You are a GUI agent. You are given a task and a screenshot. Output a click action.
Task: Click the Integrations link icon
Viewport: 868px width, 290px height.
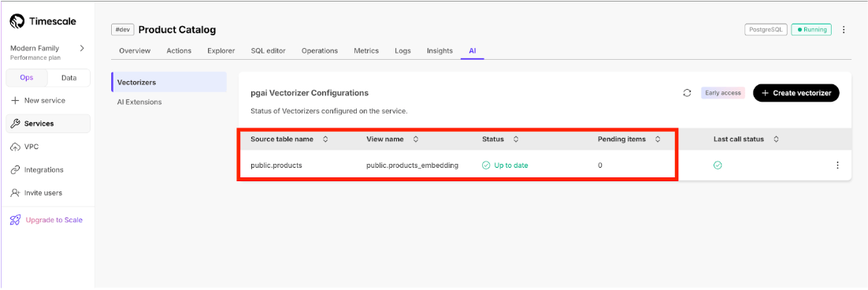tap(16, 170)
